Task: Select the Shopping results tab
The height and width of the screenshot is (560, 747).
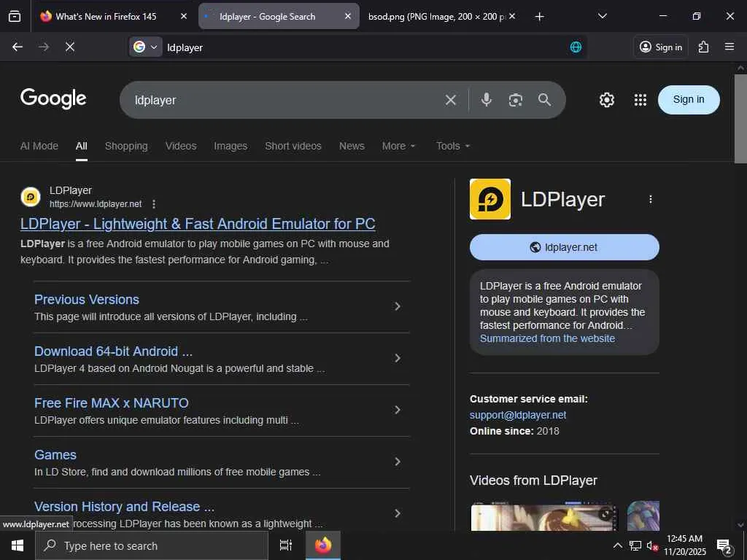Action: [x=126, y=146]
